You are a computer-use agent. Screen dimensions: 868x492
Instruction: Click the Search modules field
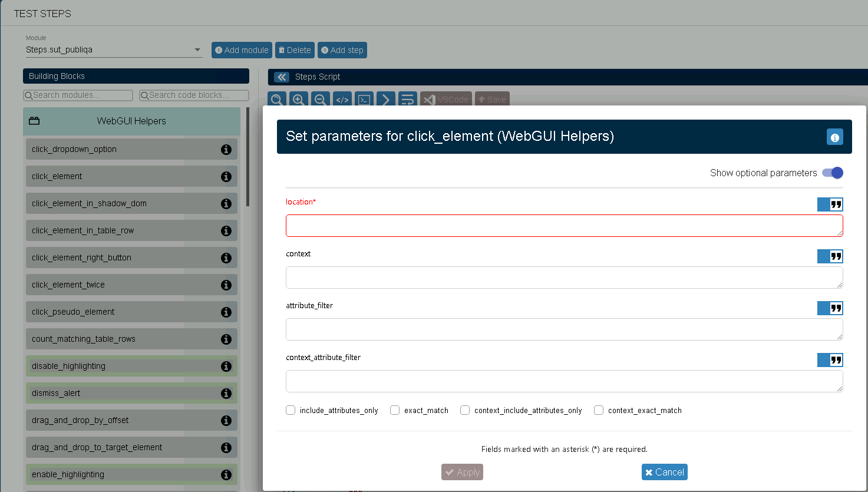click(x=78, y=95)
